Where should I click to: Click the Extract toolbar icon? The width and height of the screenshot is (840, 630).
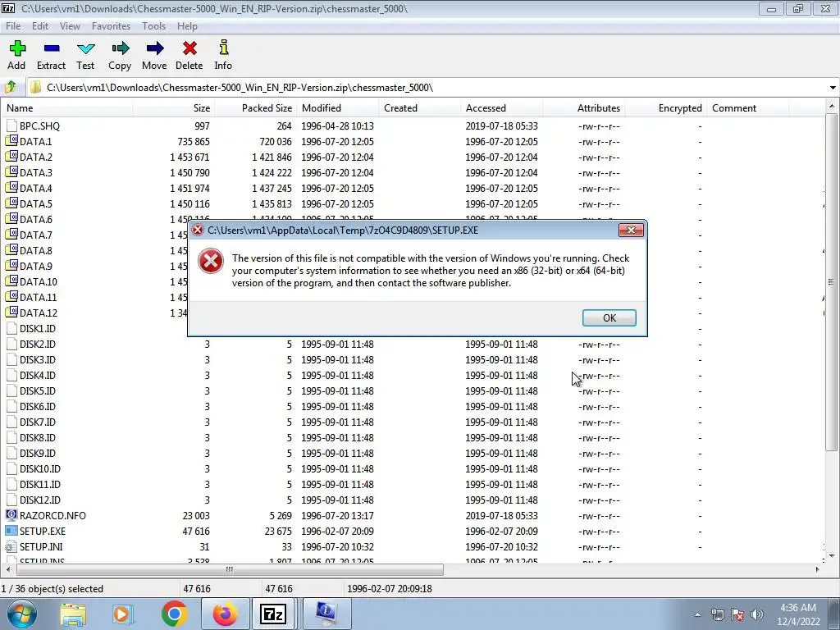point(52,48)
